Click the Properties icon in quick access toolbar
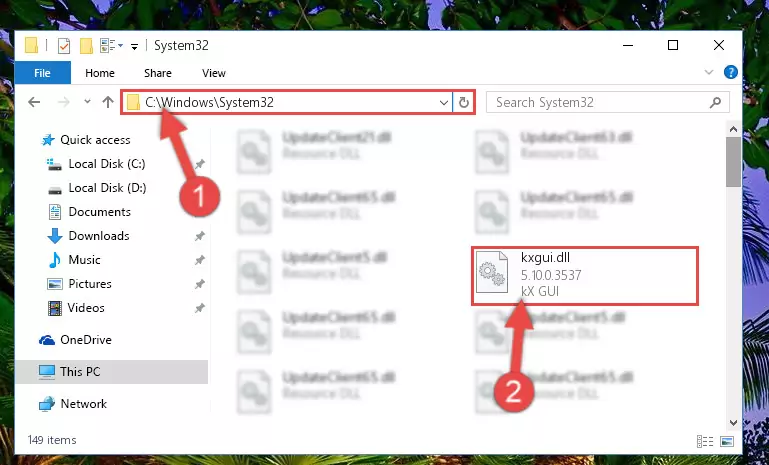The image size is (769, 465). (64, 46)
